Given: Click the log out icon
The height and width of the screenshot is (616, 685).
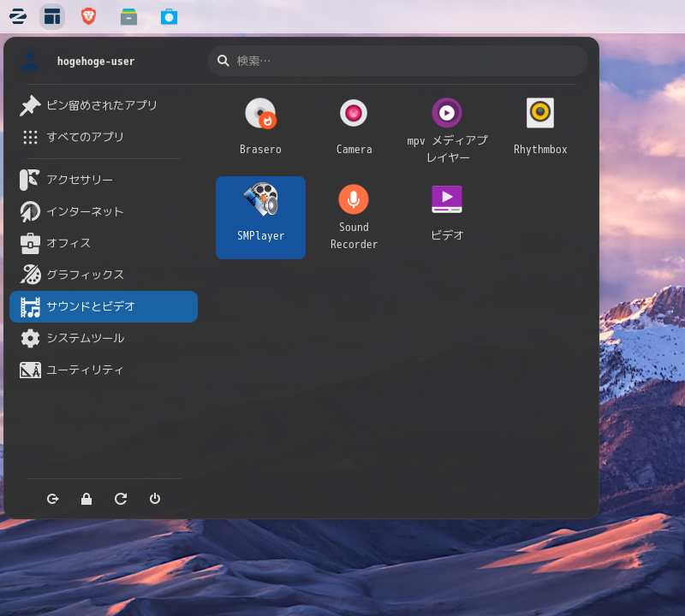Looking at the screenshot, I should [53, 499].
